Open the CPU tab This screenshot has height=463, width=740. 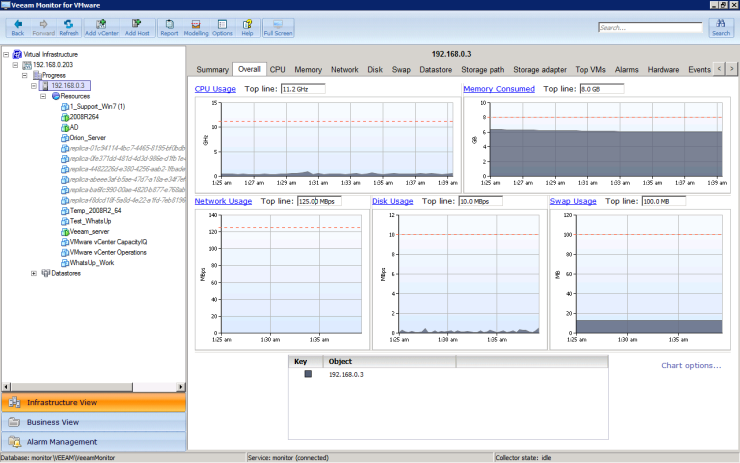(x=278, y=69)
